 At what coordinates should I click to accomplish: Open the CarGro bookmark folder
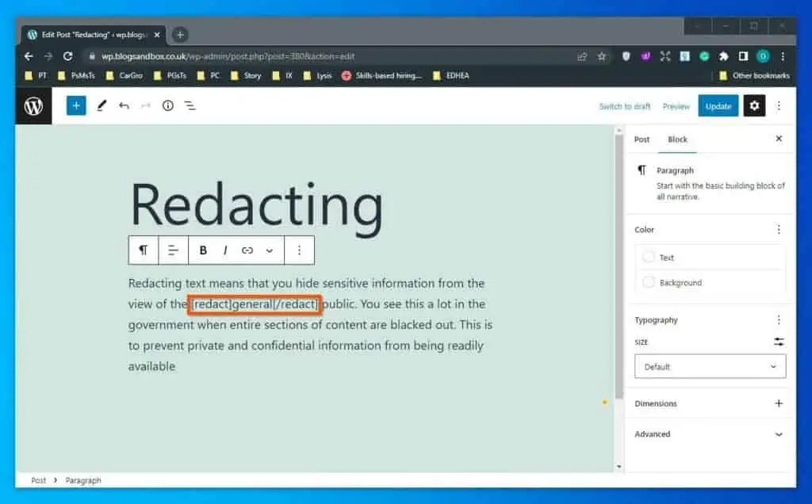(124, 75)
